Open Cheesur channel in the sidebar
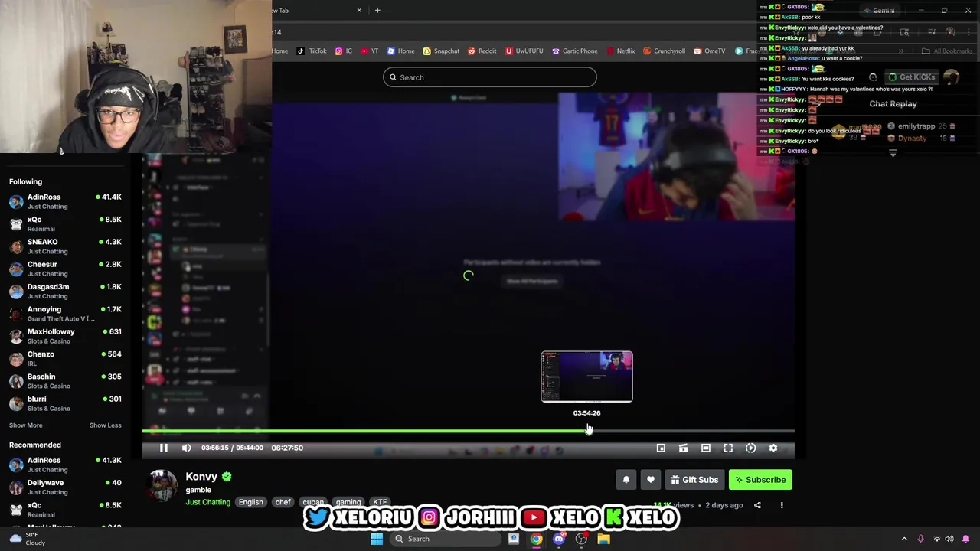Screen dimensions: 980x551 tap(65, 269)
